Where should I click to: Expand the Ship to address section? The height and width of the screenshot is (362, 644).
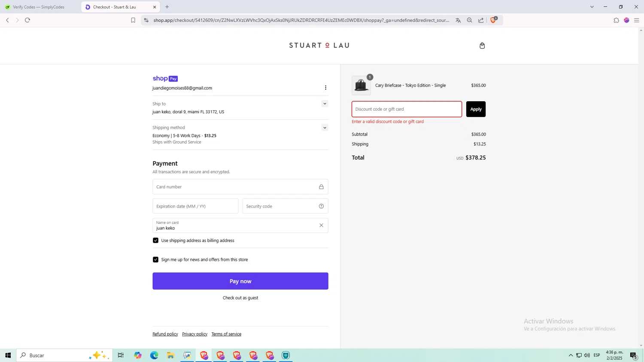click(325, 103)
